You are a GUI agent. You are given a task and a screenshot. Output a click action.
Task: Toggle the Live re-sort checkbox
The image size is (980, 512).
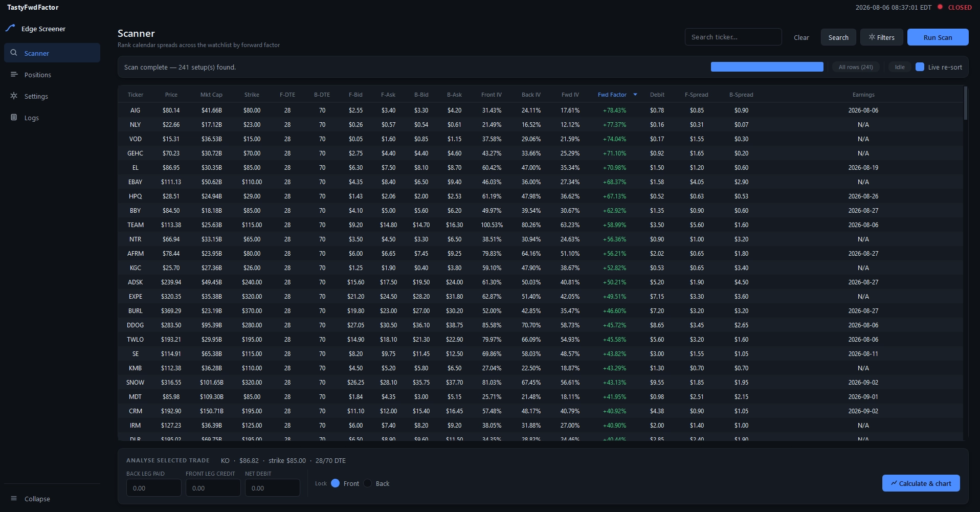(920, 67)
